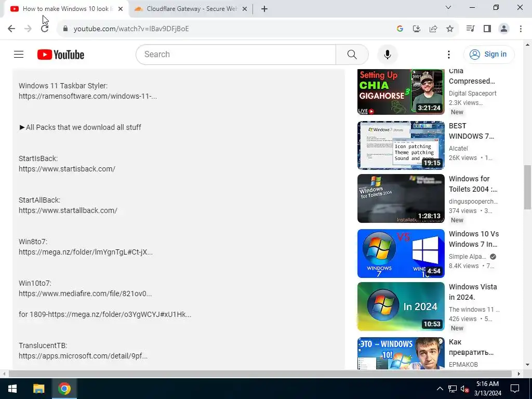Open startallback.com link
Image resolution: width=532 pixels, height=399 pixels.
coord(68,210)
